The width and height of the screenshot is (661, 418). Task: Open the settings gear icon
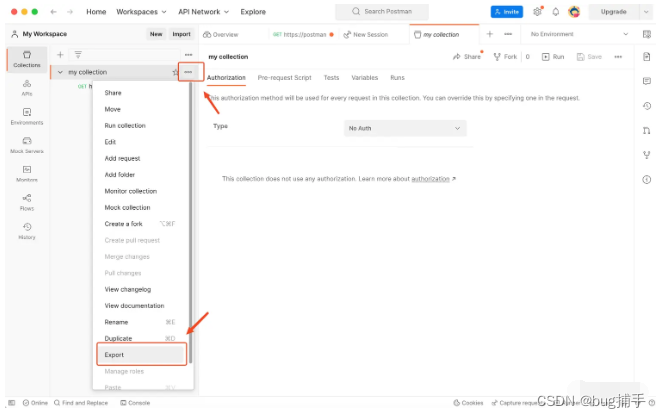[x=537, y=12]
